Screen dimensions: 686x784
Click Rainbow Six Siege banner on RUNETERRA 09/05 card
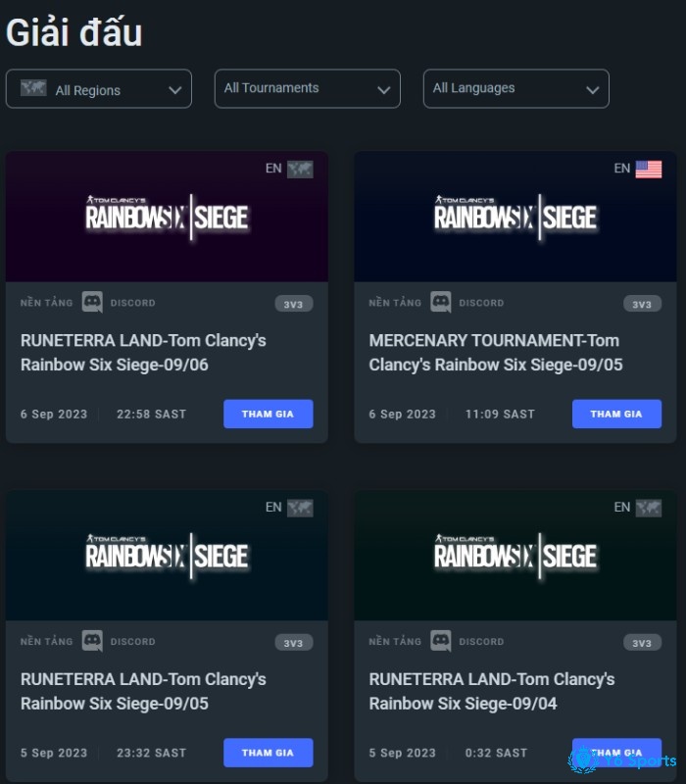tap(167, 556)
